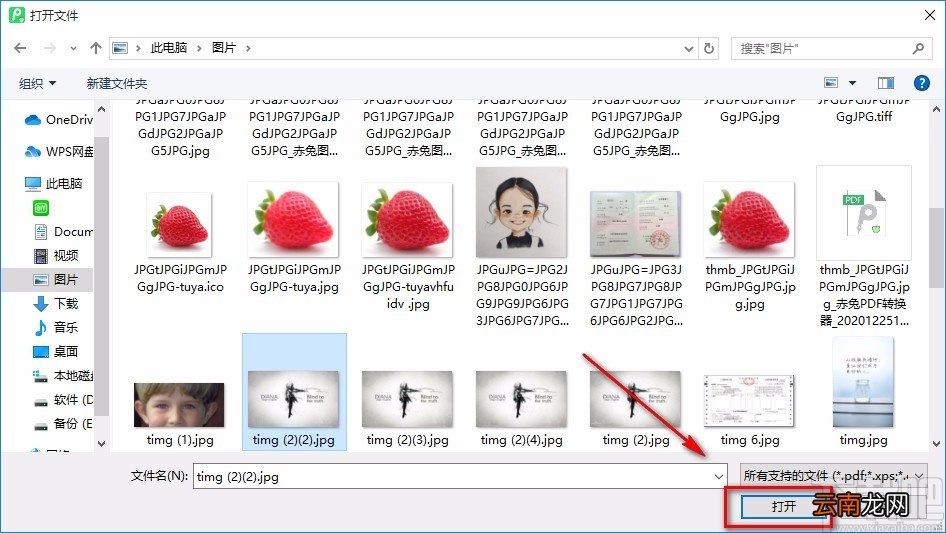This screenshot has height=533, width=946.
Task: Go up one folder level
Action: [x=95, y=48]
